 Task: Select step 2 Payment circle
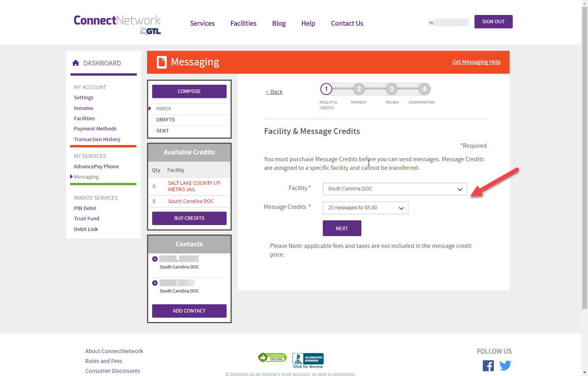359,89
